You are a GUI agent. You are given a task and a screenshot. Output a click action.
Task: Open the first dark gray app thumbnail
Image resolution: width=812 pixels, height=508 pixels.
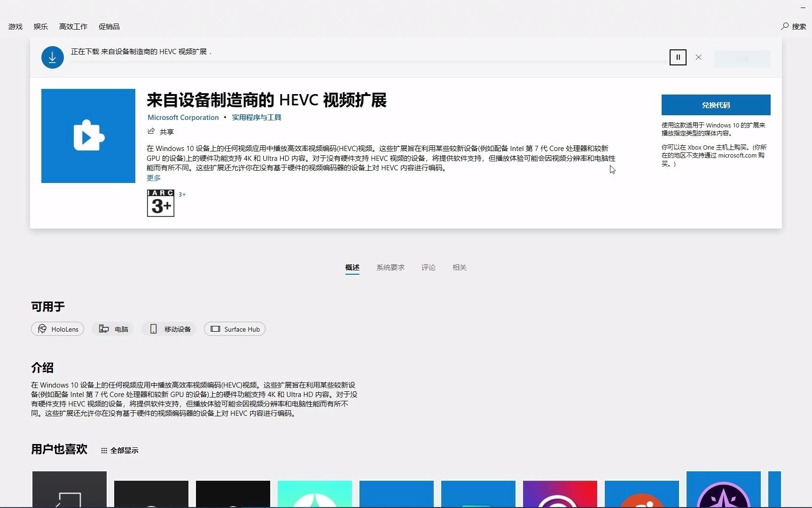[70, 489]
